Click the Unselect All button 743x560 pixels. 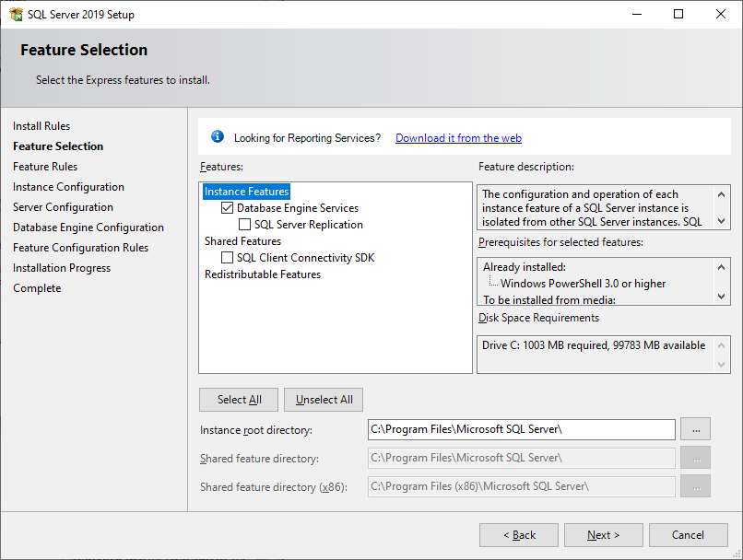click(x=323, y=400)
